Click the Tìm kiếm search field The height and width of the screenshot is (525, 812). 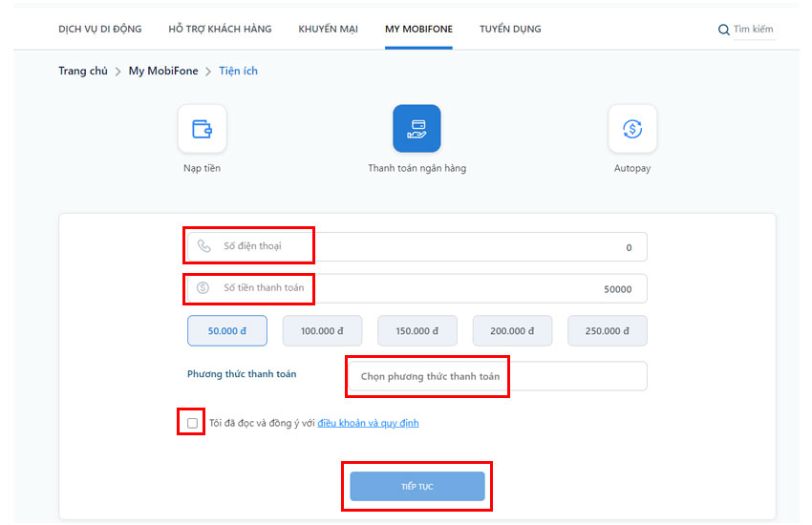pyautogui.click(x=754, y=30)
